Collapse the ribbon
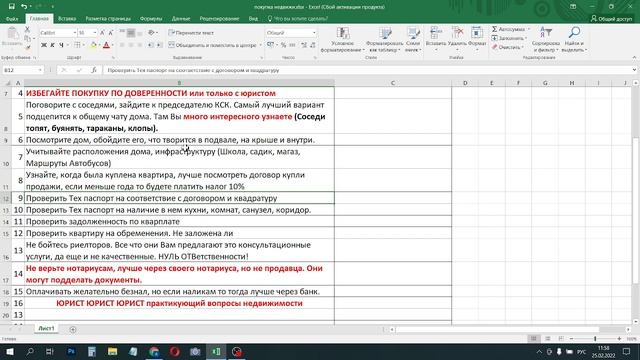Screen dimensions: 640x360 pyautogui.click(x=634, y=58)
